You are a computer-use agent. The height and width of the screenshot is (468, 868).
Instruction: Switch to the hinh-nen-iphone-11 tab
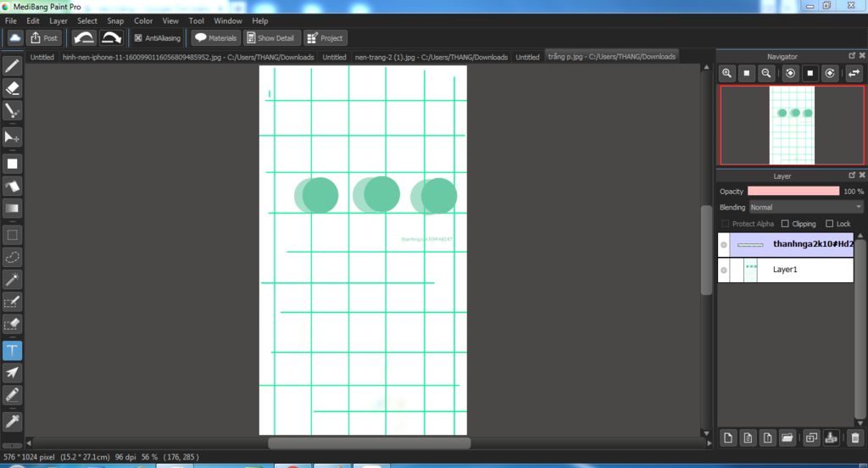(188, 57)
